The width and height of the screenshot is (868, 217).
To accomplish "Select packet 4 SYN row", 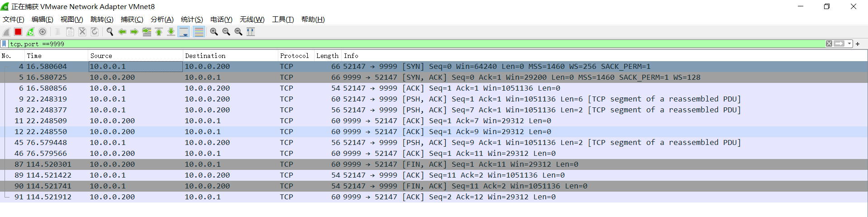I will [434, 67].
